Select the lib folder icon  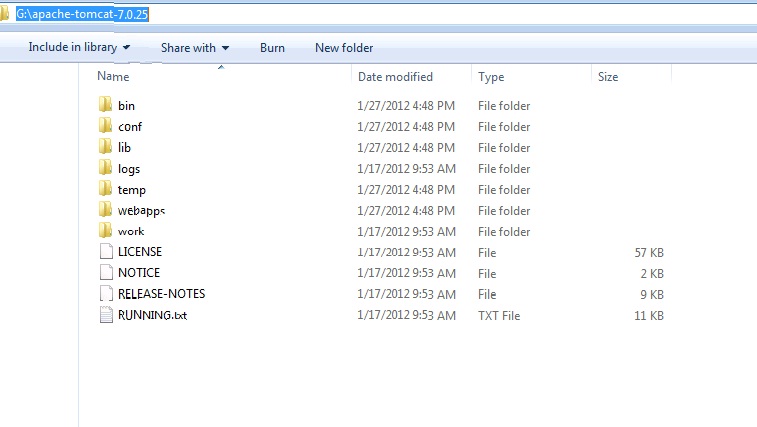tap(105, 146)
